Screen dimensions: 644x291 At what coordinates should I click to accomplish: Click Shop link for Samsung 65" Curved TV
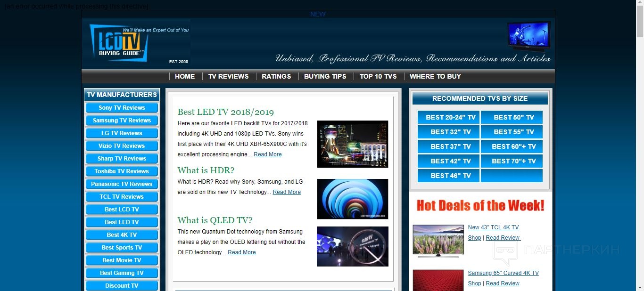(474, 283)
